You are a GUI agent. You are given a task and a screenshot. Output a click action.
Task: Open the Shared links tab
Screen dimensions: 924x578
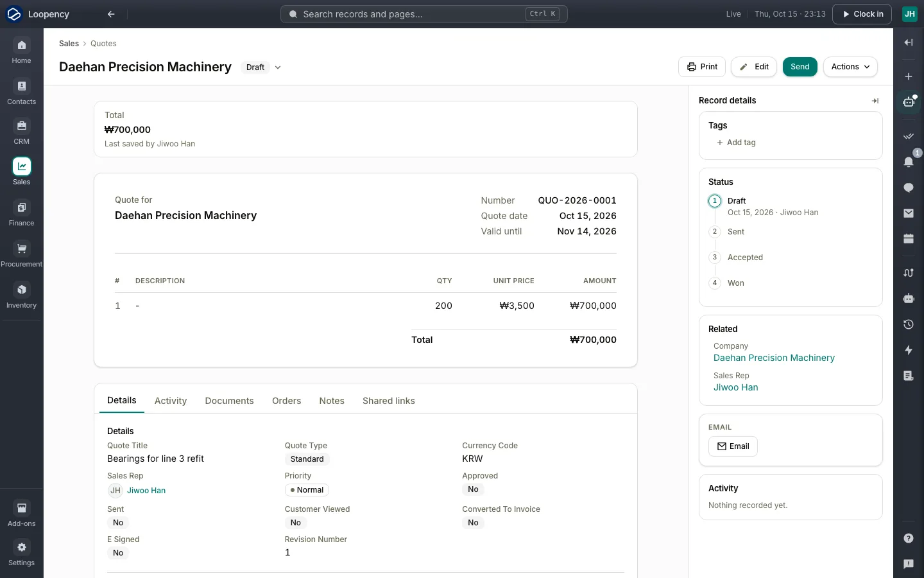pos(389,401)
